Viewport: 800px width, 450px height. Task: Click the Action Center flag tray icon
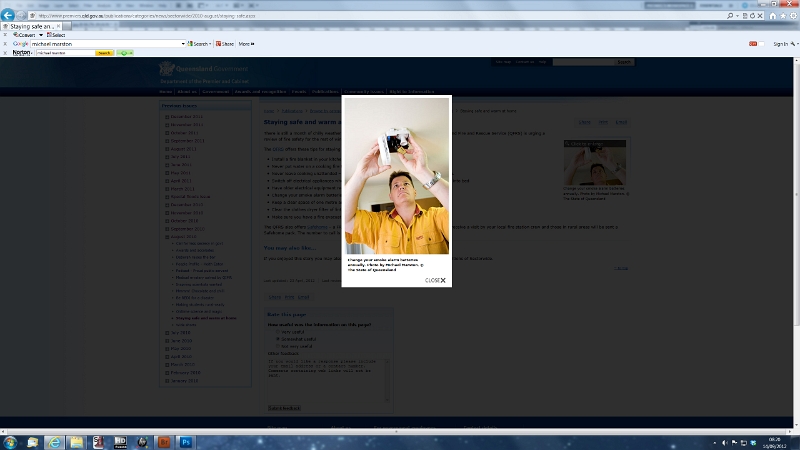pos(734,442)
